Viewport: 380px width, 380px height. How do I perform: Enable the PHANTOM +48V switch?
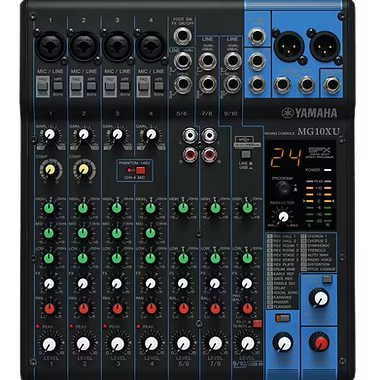140,170
